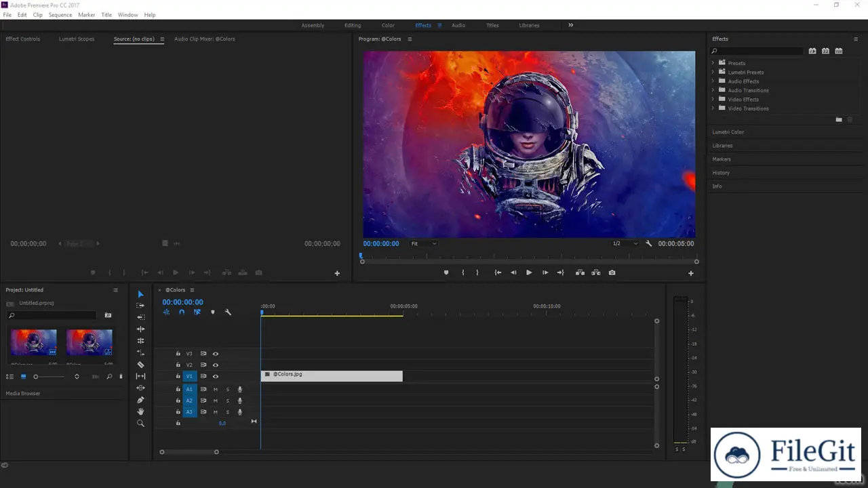Open the Clip menu
This screenshot has height=488, width=868.
coord(37,14)
